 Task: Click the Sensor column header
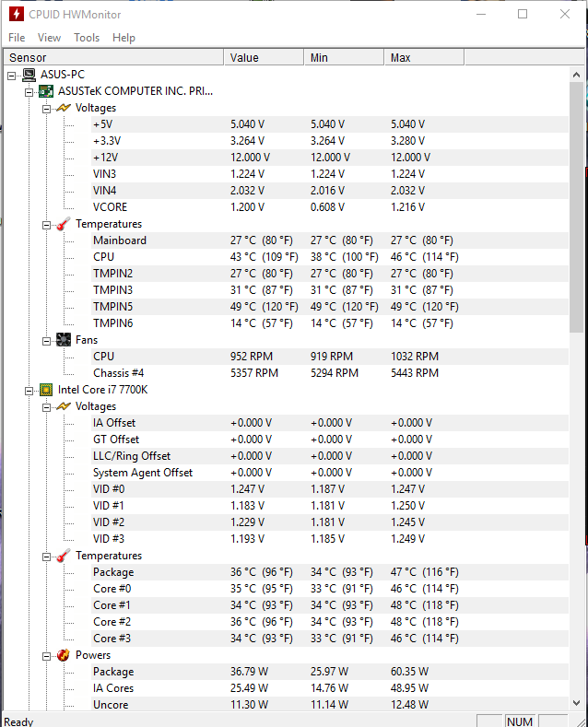coord(113,57)
